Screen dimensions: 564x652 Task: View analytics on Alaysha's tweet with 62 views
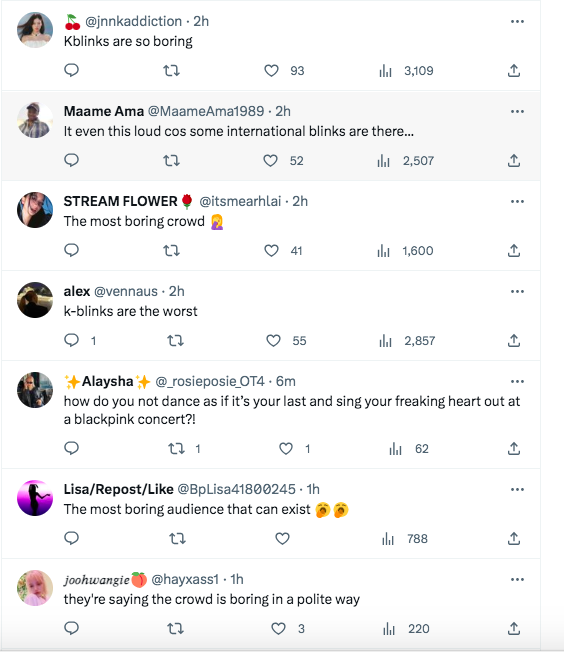pyautogui.click(x=395, y=449)
